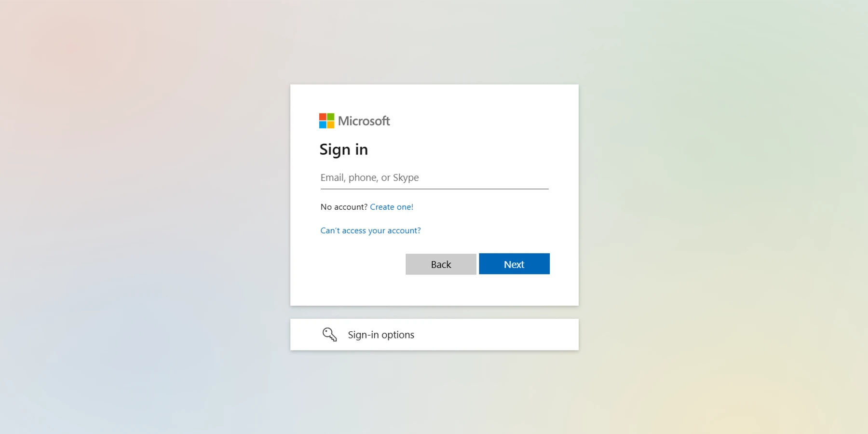Click the yellow square in Microsoft logo

pos(331,125)
